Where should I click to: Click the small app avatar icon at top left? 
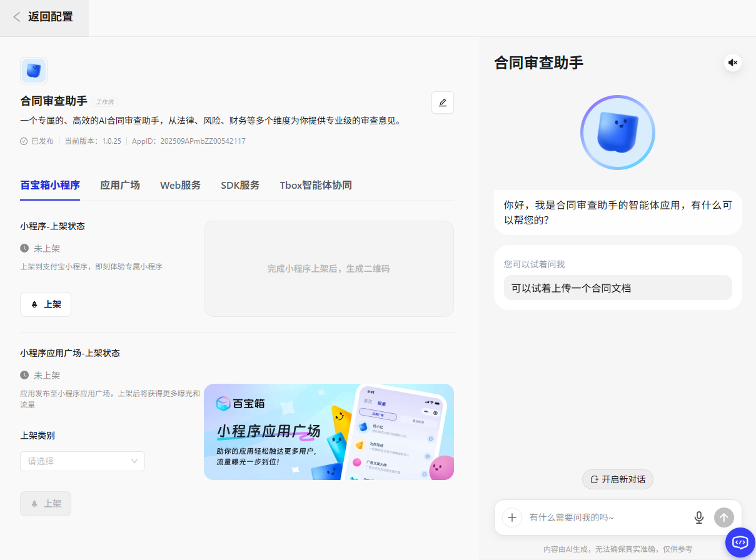pyautogui.click(x=34, y=71)
